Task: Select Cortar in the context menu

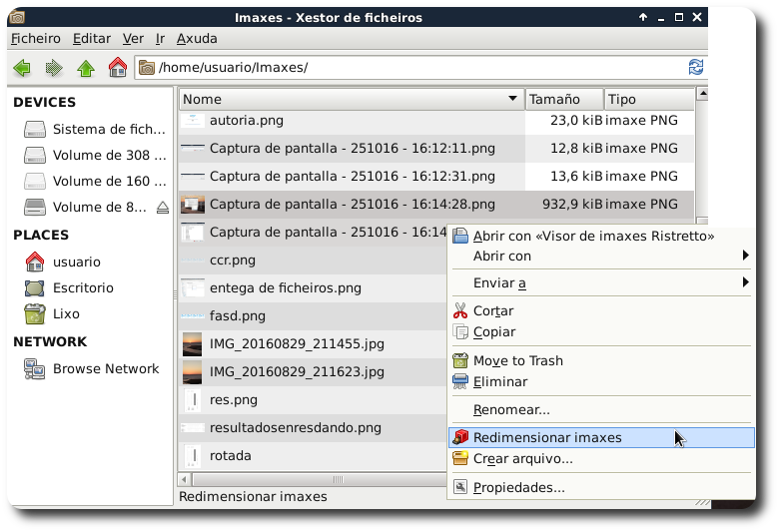Action: (x=493, y=310)
